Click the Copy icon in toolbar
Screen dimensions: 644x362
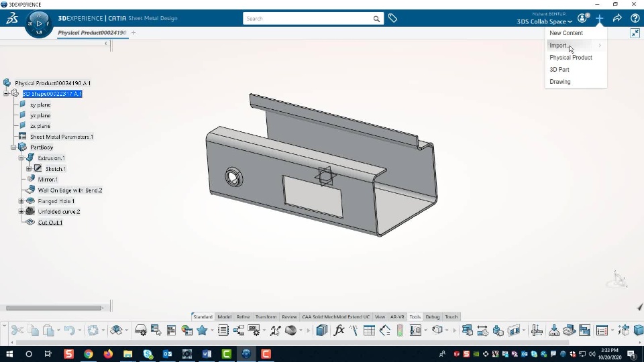tap(34, 330)
